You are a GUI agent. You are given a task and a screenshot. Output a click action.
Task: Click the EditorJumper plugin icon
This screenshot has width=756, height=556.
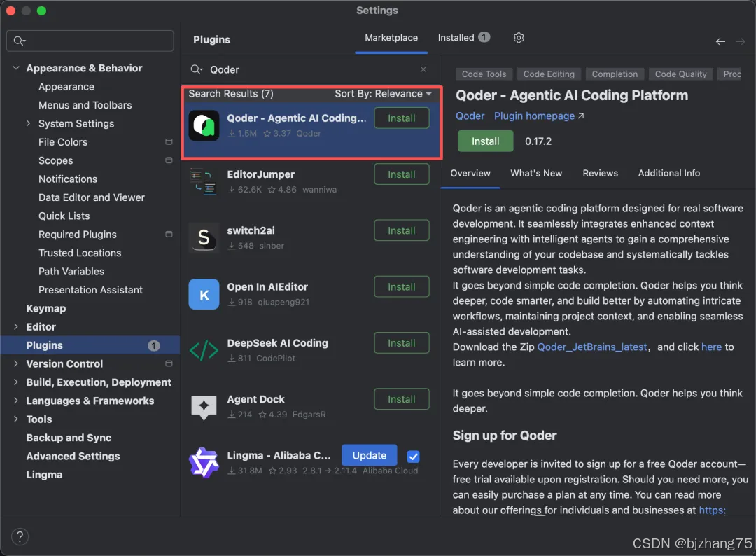click(204, 182)
